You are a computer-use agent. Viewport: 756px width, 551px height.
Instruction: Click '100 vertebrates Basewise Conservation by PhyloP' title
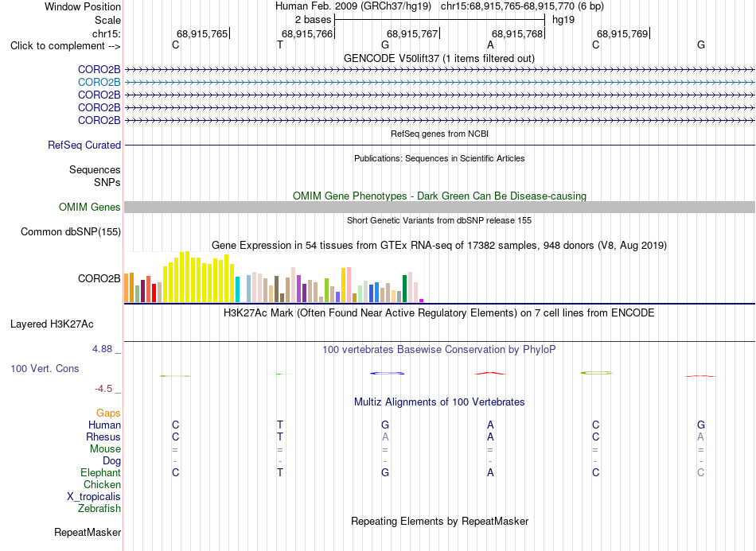tap(439, 349)
